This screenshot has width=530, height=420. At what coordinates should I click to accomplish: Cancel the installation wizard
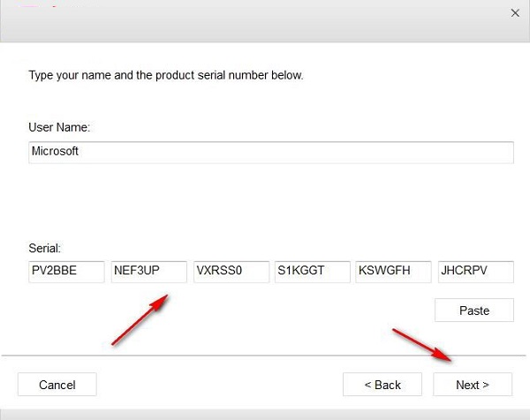(57, 384)
